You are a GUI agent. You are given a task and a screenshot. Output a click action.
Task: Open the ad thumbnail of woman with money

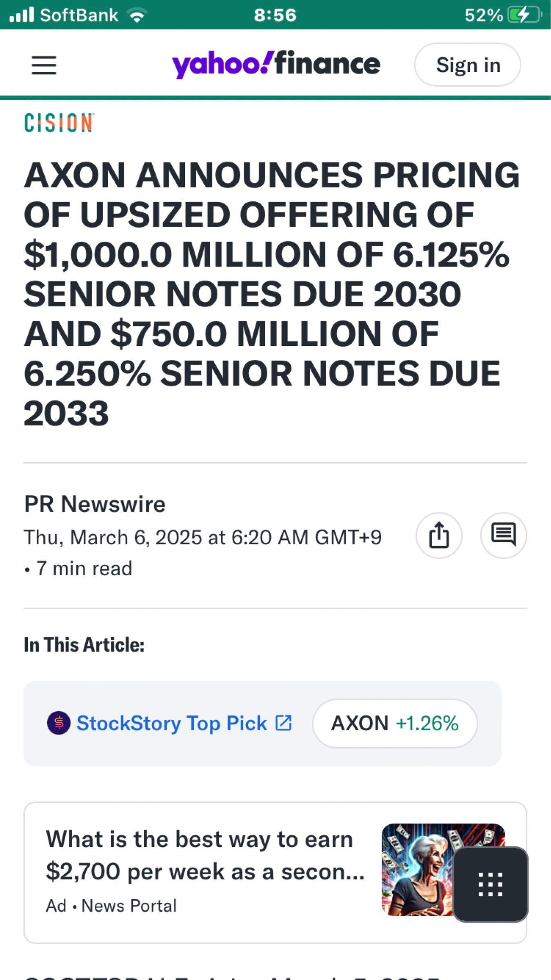coord(416,869)
